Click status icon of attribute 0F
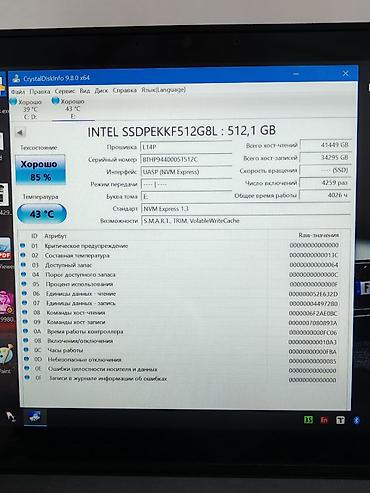The height and width of the screenshot is (493, 370). (x=27, y=378)
